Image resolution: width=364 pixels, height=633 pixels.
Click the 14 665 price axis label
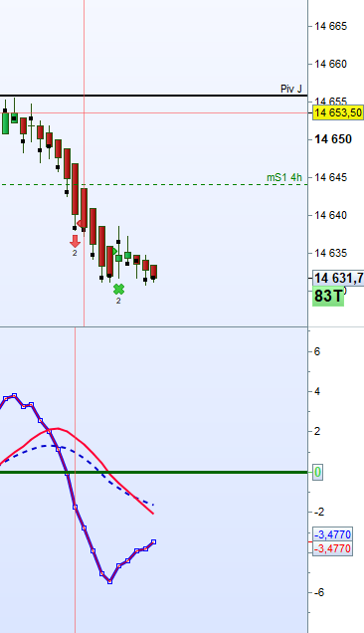(330, 26)
